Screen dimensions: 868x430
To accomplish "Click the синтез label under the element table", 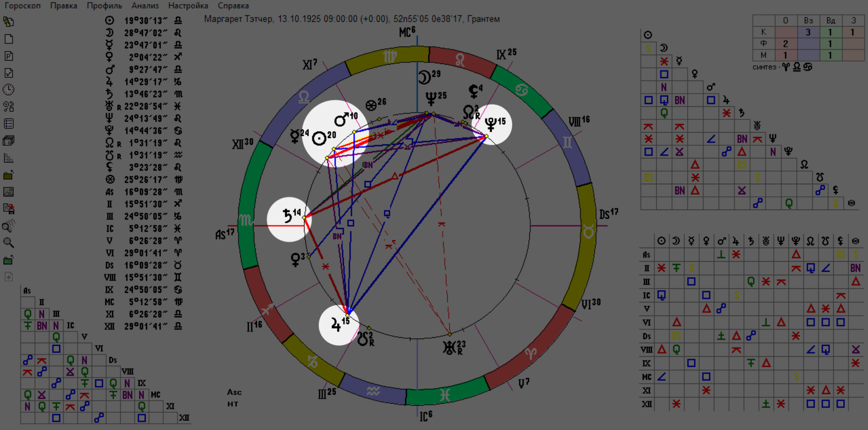I will (764, 67).
